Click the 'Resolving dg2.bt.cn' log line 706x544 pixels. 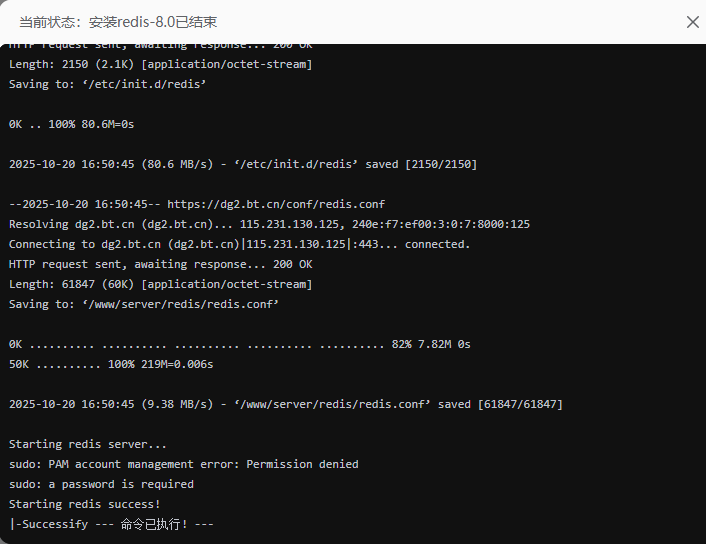pos(269,224)
